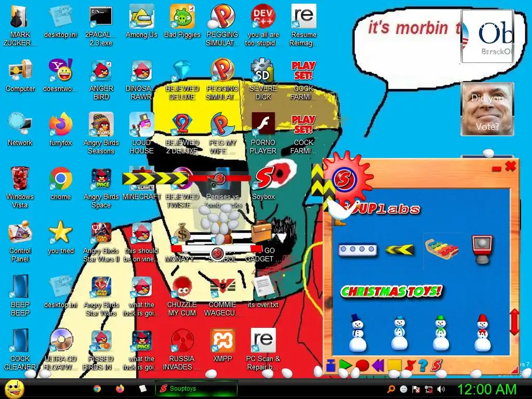Viewport: 532px width, 399px height.
Task: Click the purple rewind arrows in Souptoys
Action: click(x=378, y=365)
